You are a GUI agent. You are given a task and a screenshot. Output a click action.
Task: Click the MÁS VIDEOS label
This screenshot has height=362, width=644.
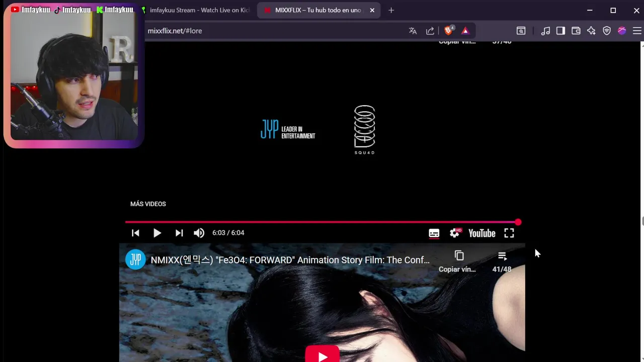pos(148,204)
